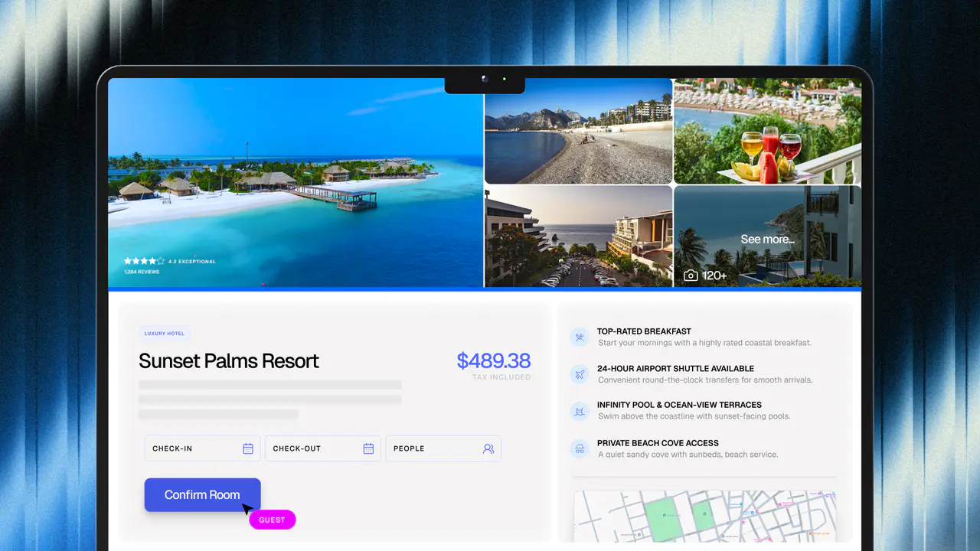Click the Tax Included label

[501, 377]
